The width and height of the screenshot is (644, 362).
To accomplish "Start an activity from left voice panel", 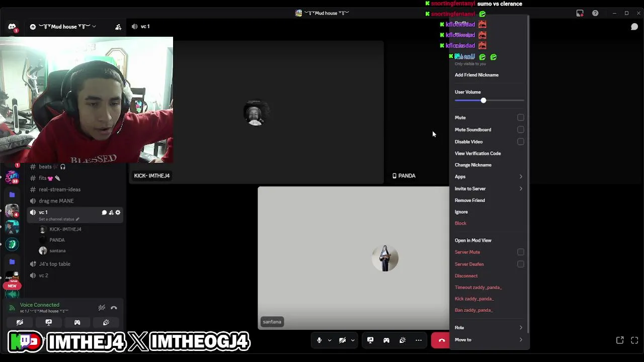I will click(x=77, y=322).
